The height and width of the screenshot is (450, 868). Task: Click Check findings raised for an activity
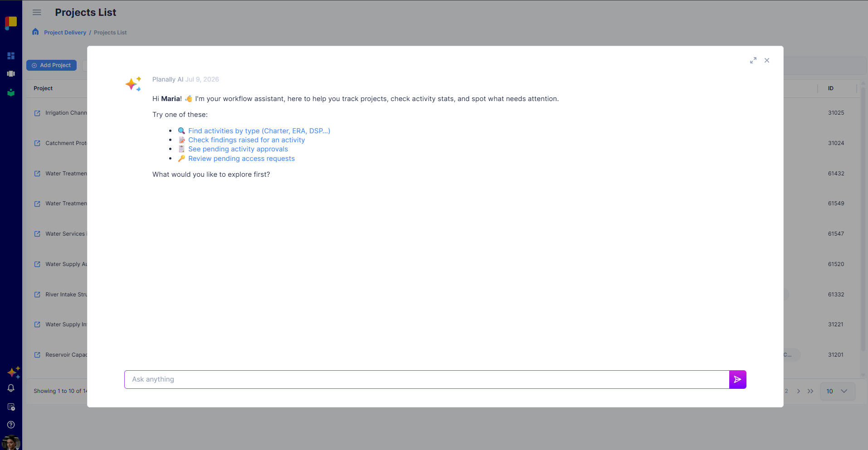click(246, 140)
